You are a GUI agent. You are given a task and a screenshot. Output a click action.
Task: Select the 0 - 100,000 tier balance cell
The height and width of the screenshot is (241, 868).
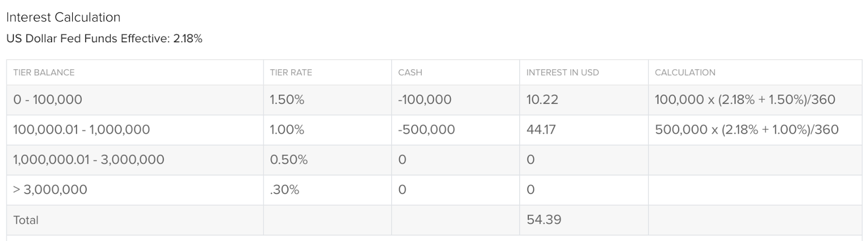[x=48, y=100]
